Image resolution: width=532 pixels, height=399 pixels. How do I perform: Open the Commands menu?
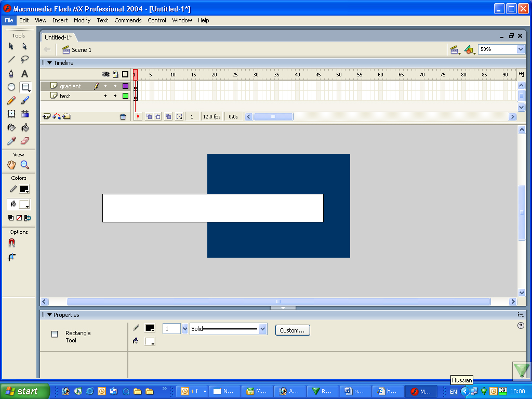tap(128, 20)
